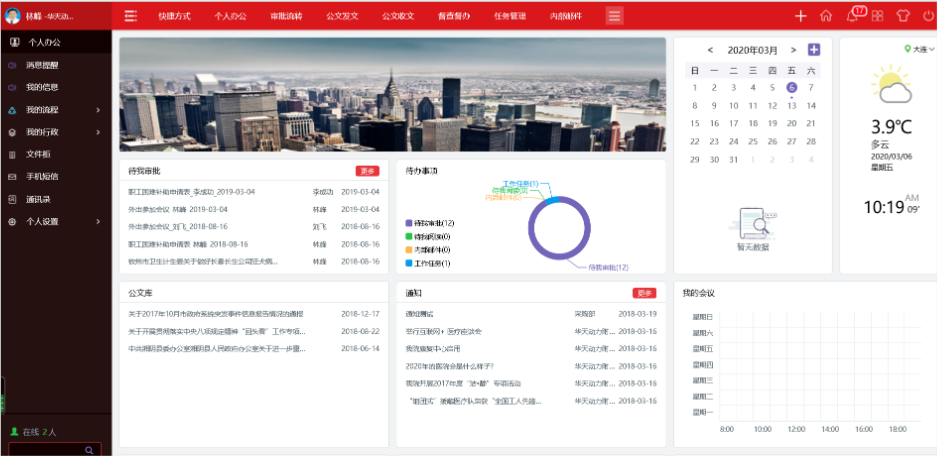Click 更多 button in 待我审批 panel
The height and width of the screenshot is (456, 937).
coord(368,171)
